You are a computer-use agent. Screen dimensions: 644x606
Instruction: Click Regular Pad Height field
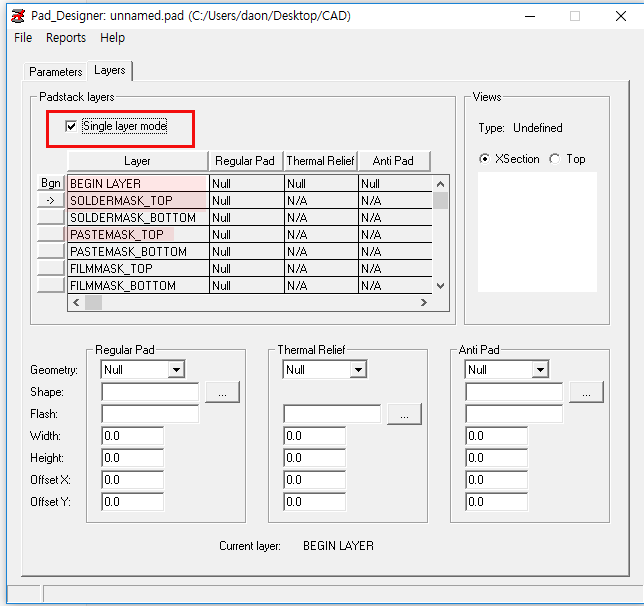(132, 458)
